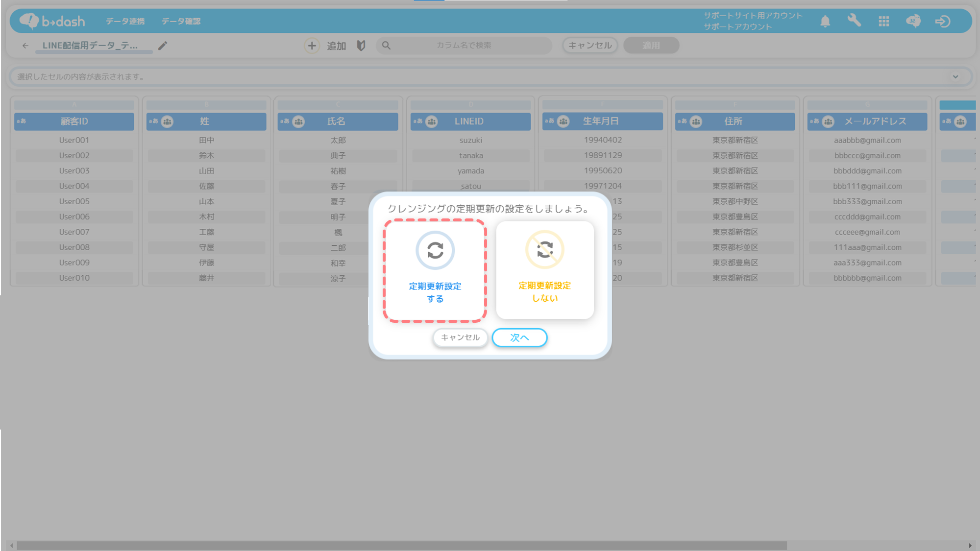
Task: Click the logout arrow icon
Action: pyautogui.click(x=942, y=21)
